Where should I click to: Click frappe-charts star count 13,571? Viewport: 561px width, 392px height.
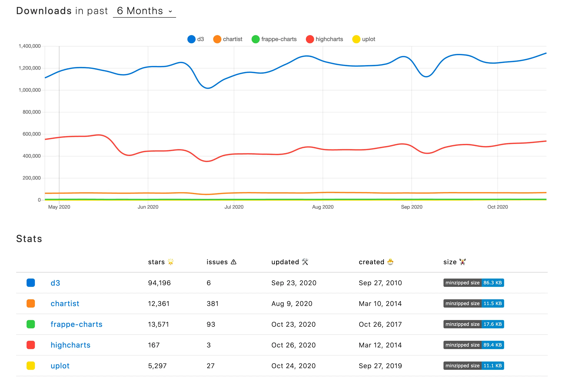point(159,324)
